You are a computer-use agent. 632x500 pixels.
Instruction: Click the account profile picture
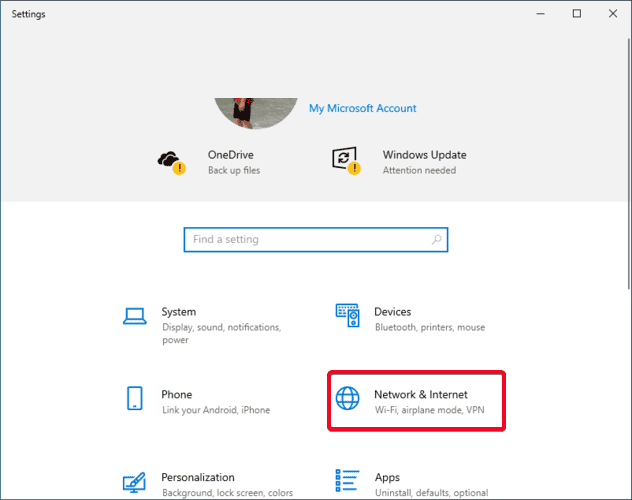pyautogui.click(x=256, y=113)
